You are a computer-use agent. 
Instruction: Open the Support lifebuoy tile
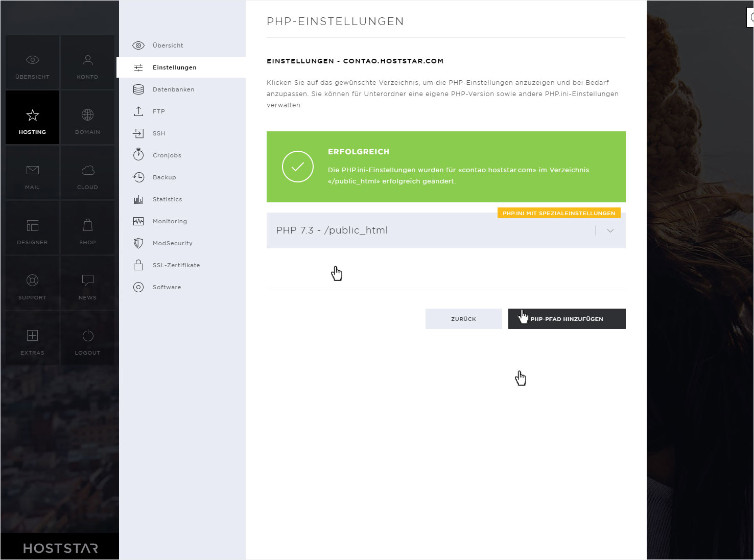[x=33, y=283]
